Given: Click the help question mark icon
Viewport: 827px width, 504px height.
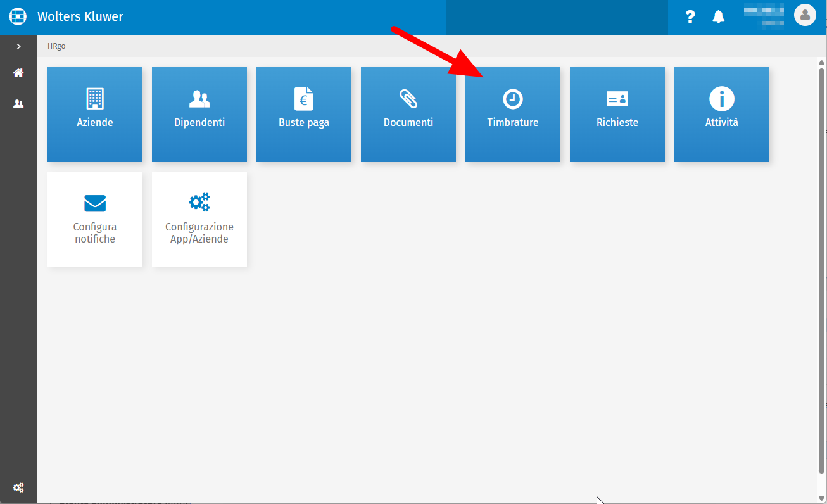Looking at the screenshot, I should coord(691,17).
